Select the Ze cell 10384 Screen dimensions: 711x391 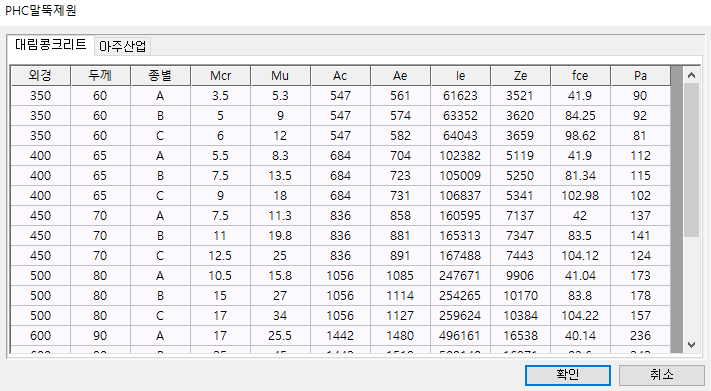tap(521, 315)
